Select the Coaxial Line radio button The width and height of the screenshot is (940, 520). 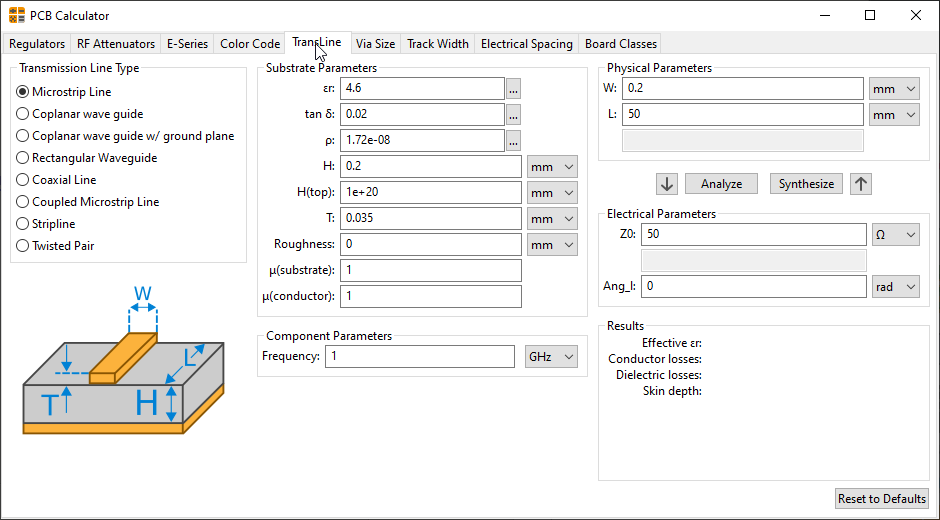click(x=23, y=180)
